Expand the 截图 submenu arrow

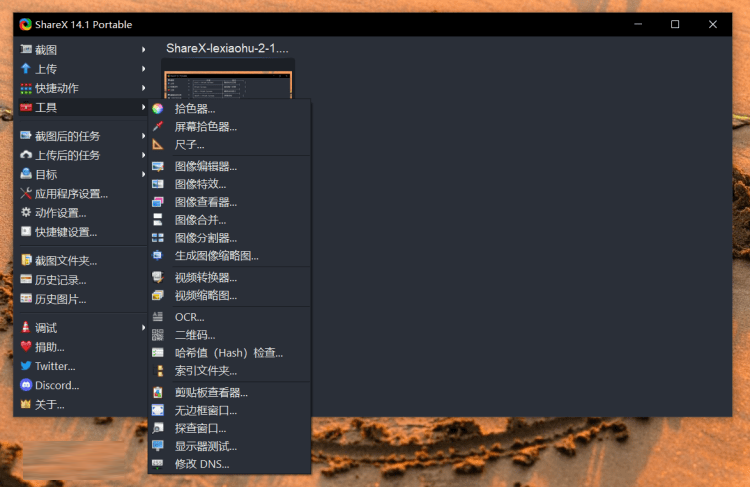[x=143, y=49]
